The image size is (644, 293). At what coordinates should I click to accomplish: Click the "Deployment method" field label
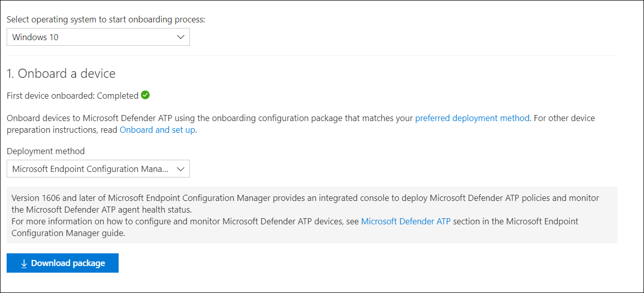46,151
